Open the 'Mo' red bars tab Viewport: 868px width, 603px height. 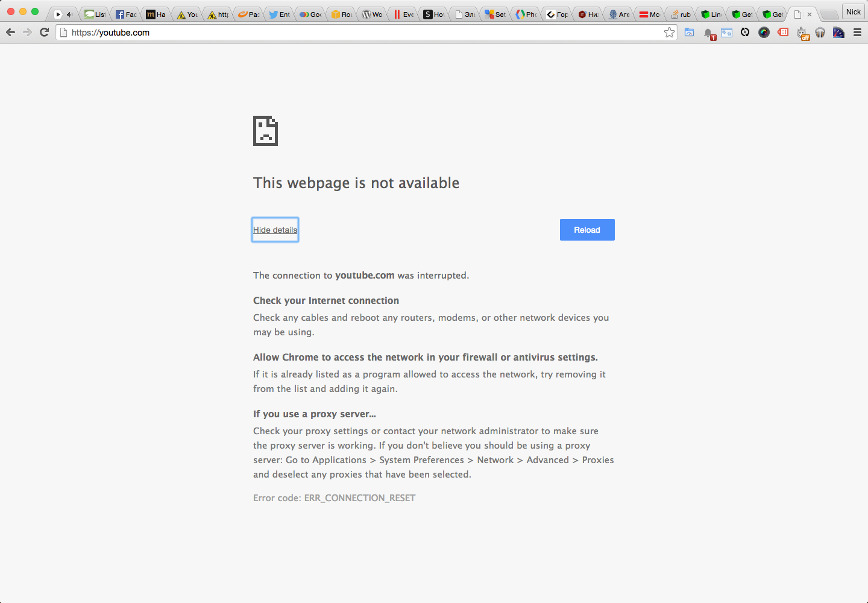point(649,14)
